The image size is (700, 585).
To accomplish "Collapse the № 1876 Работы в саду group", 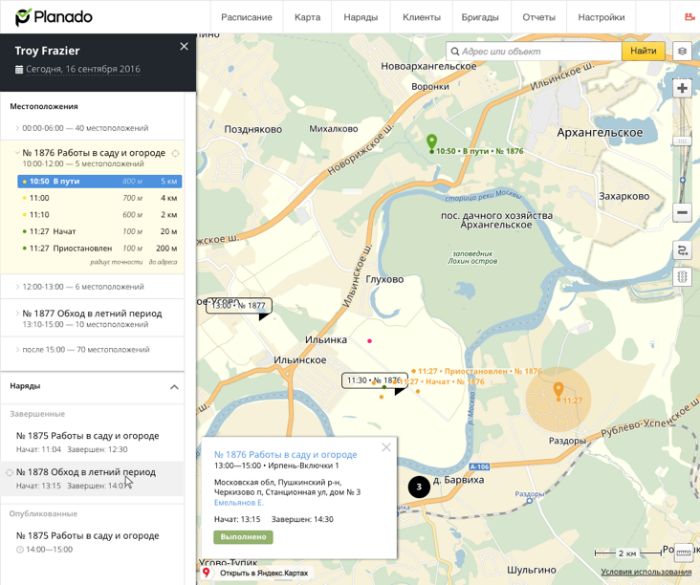I will (x=17, y=153).
